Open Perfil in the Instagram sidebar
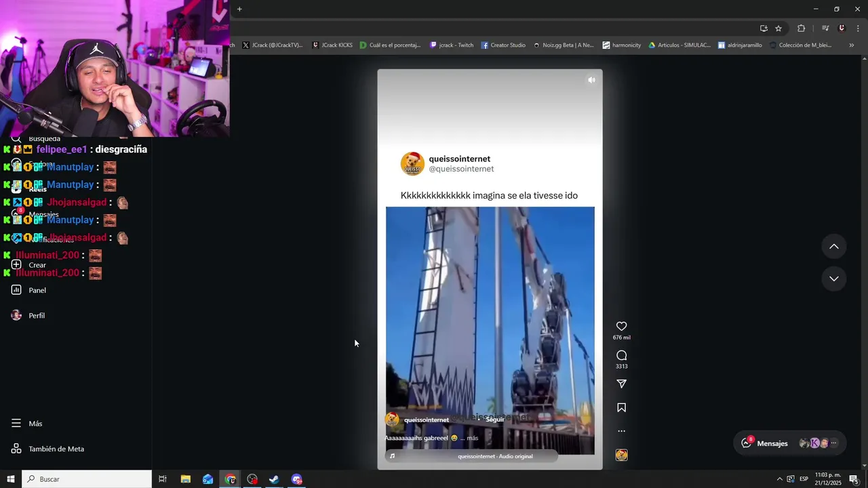 coord(28,315)
